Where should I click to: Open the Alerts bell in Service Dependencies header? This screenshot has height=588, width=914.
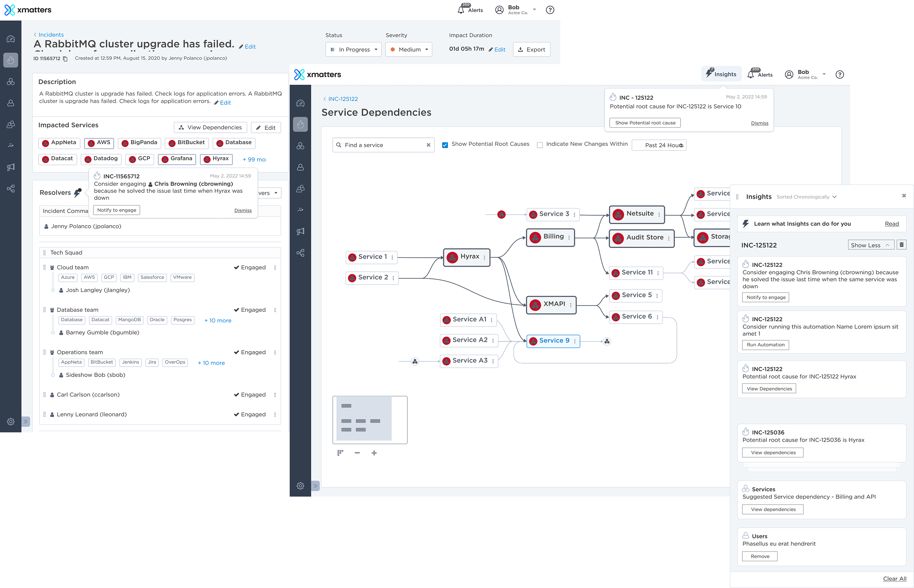[x=751, y=75]
